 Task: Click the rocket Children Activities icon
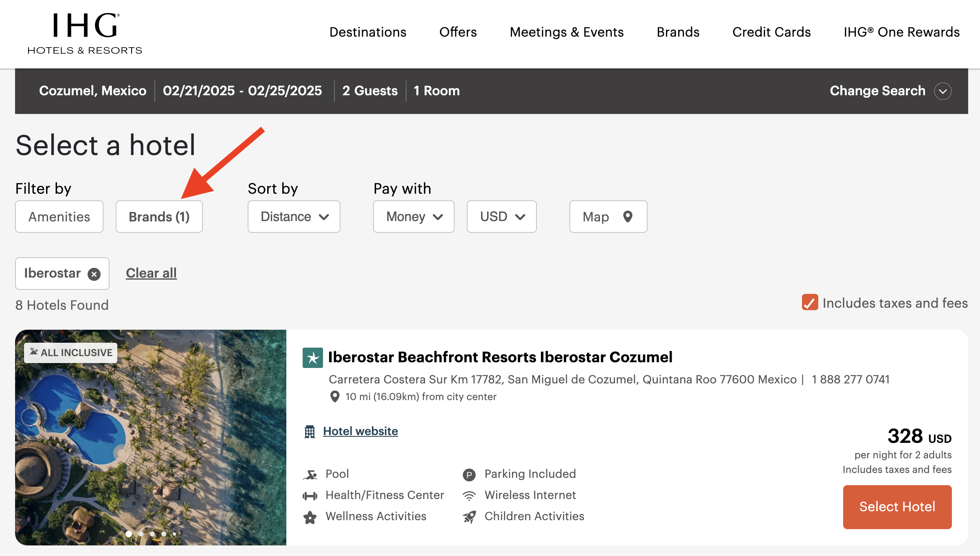[469, 517]
